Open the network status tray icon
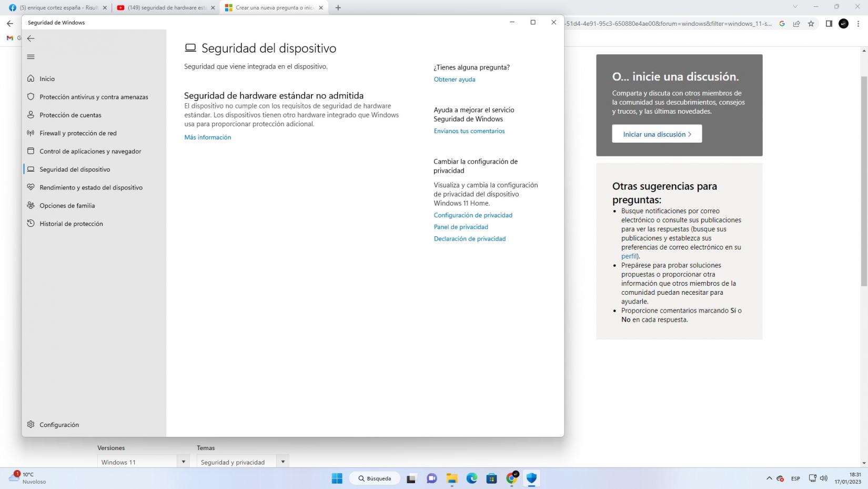The width and height of the screenshot is (868, 489). tap(813, 478)
